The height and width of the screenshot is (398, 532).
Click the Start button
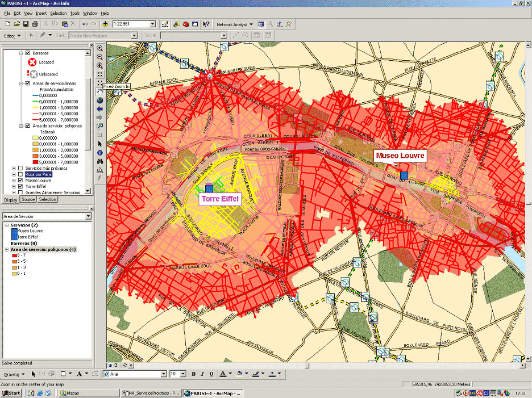coord(11,393)
